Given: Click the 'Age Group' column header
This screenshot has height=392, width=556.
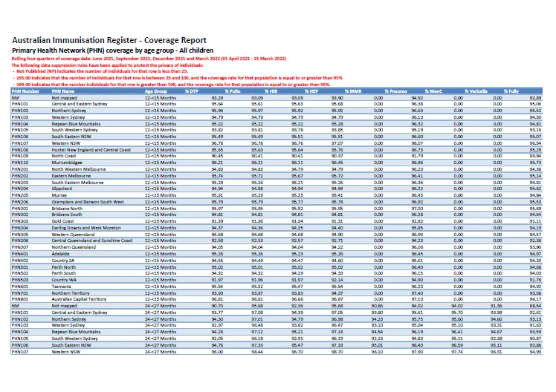Looking at the screenshot, I should click(155, 91).
